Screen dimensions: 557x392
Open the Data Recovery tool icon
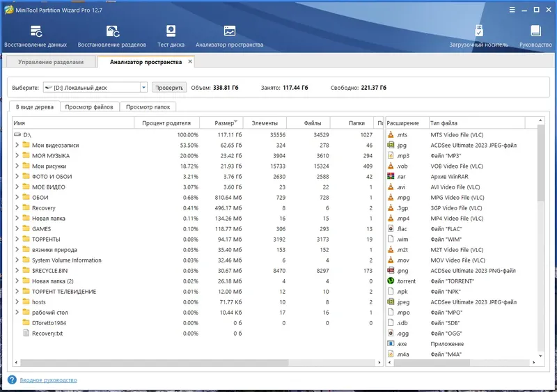point(36,31)
